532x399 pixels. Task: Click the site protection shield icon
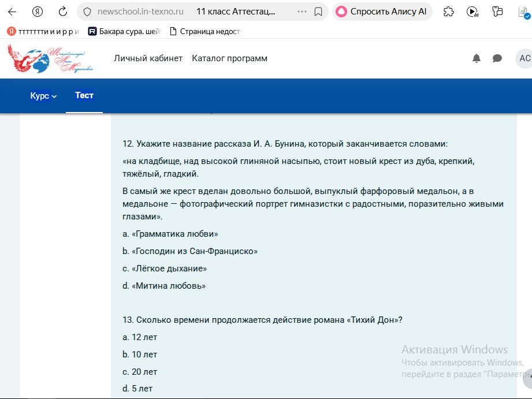click(87, 12)
